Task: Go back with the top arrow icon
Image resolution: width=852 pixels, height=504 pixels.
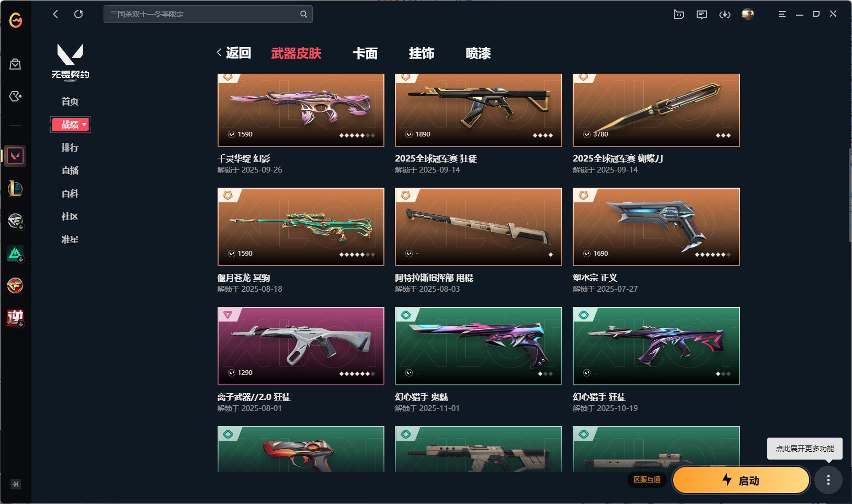Action: (55, 14)
